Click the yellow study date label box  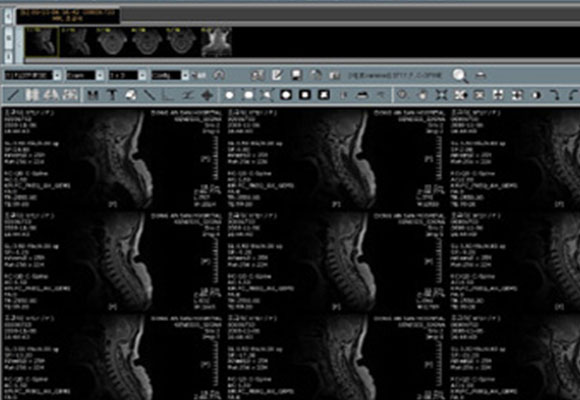click(68, 16)
